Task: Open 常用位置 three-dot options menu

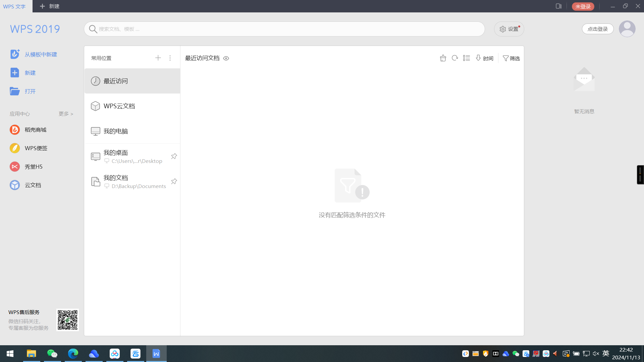Action: (170, 58)
